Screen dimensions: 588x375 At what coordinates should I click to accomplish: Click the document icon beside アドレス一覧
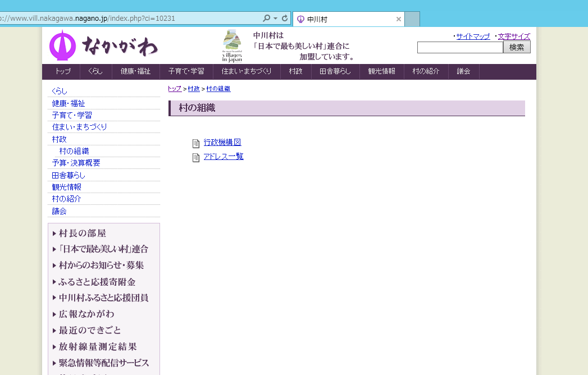coord(196,157)
